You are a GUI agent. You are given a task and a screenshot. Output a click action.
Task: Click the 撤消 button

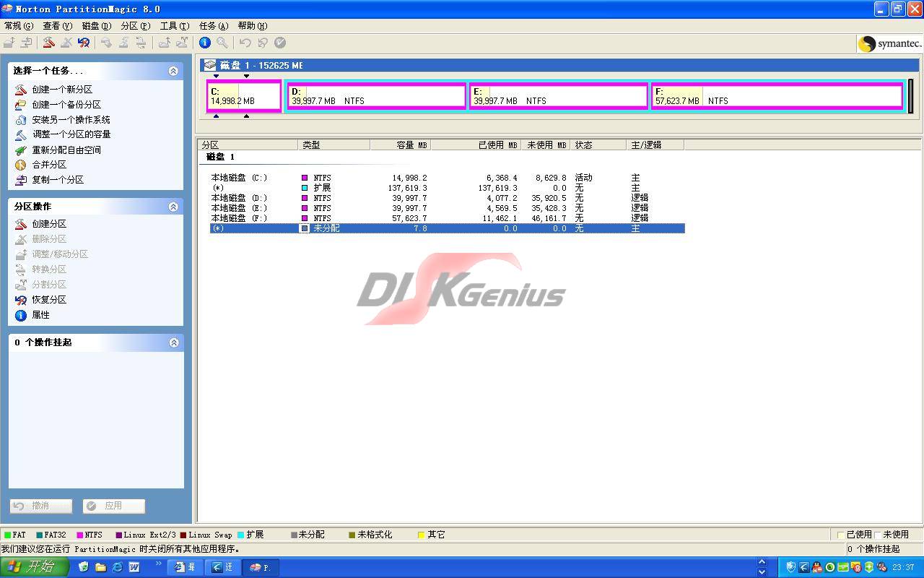pos(41,506)
